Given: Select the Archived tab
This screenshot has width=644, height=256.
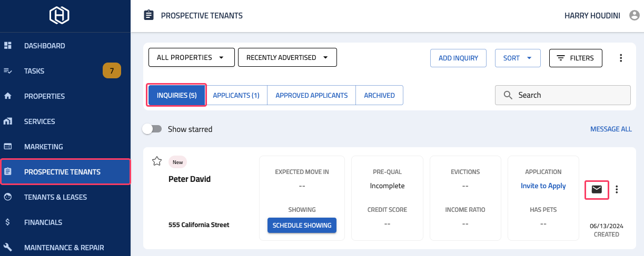Looking at the screenshot, I should pos(380,95).
